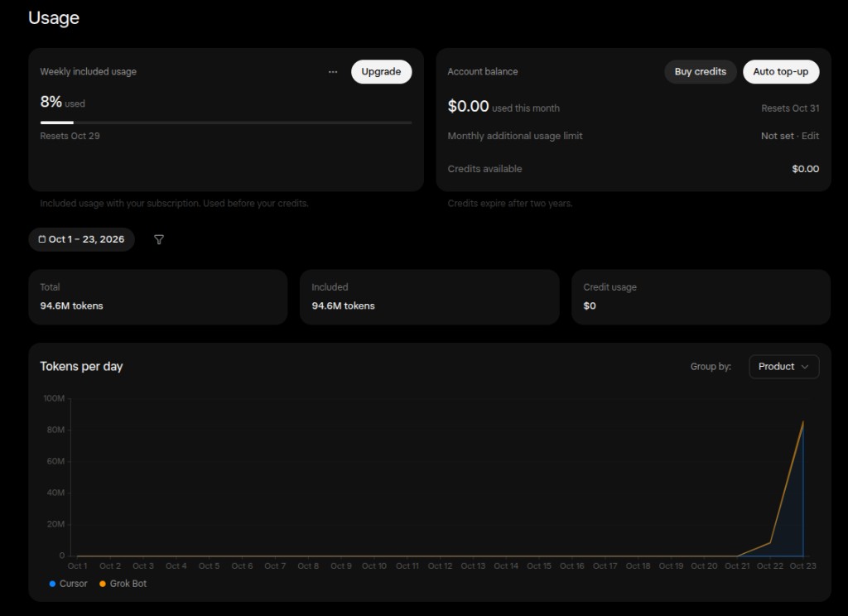Click the Upgrade button

(x=381, y=72)
